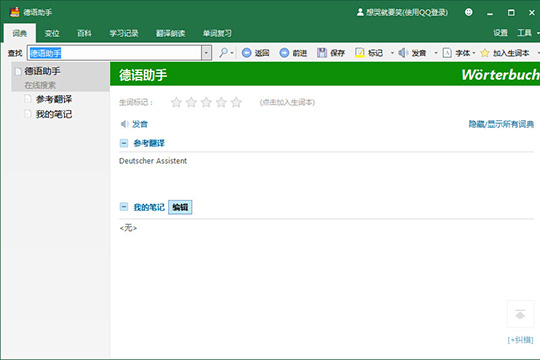Screen dimensions: 540x360
Task: Open 设置 settings
Action: [x=500, y=33]
